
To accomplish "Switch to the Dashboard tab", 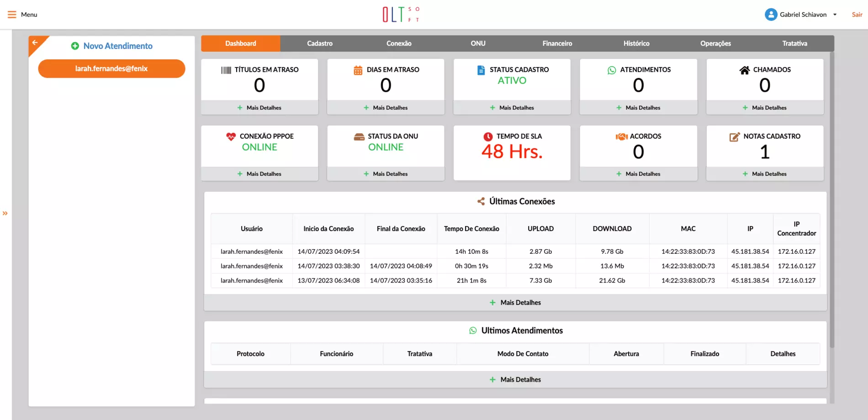I will [x=241, y=43].
